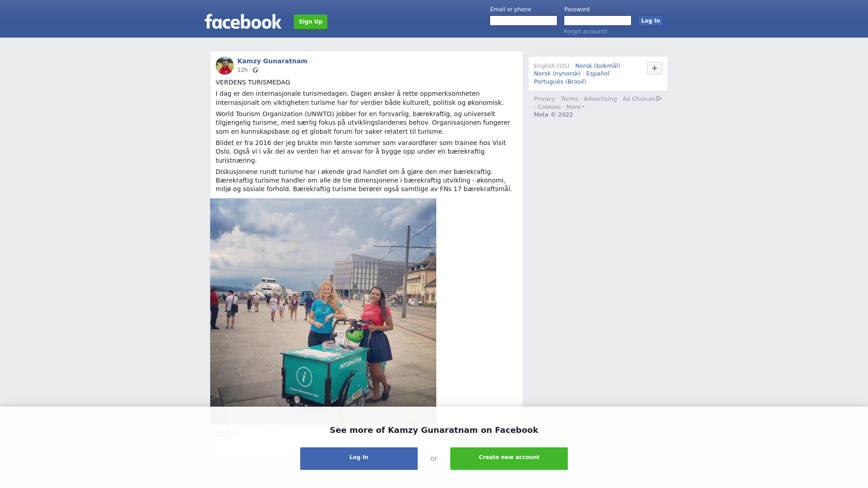Click the green Sign Up button
868x488 pixels.
click(x=311, y=22)
